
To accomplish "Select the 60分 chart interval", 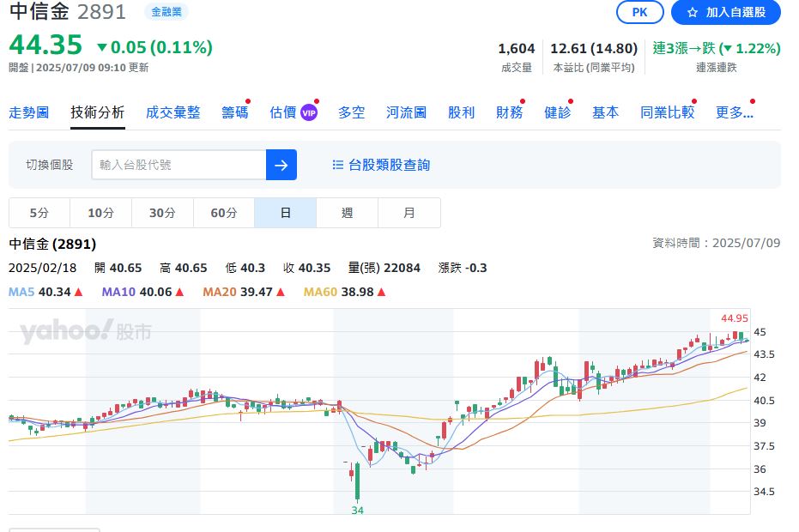I will [224, 213].
